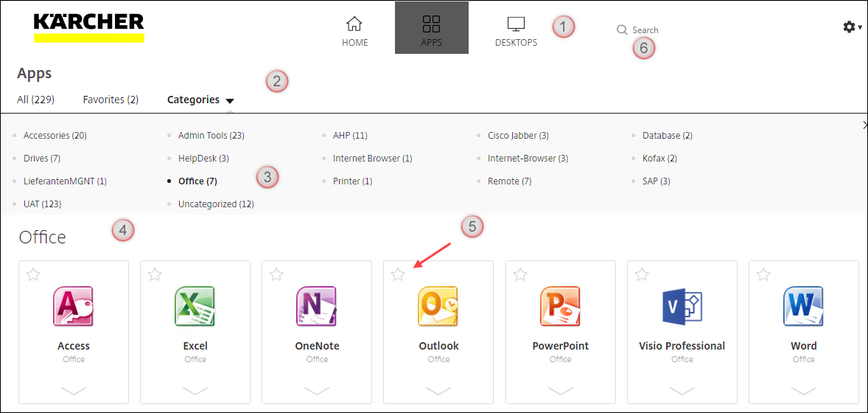This screenshot has width=868, height=413.
Task: Open the Word app icon
Action: pyautogui.click(x=804, y=307)
